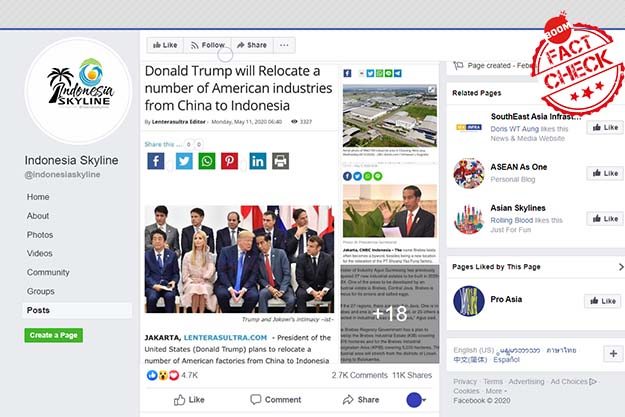Open the photo of Jokowi at the podium

coord(390,211)
